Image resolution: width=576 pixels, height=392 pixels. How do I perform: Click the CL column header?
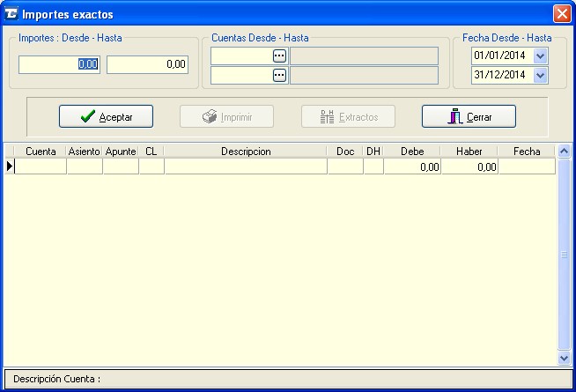[151, 152]
